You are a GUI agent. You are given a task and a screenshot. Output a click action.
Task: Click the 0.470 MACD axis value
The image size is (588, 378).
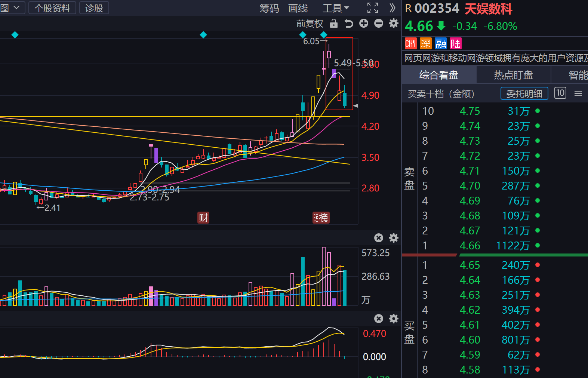click(x=375, y=334)
